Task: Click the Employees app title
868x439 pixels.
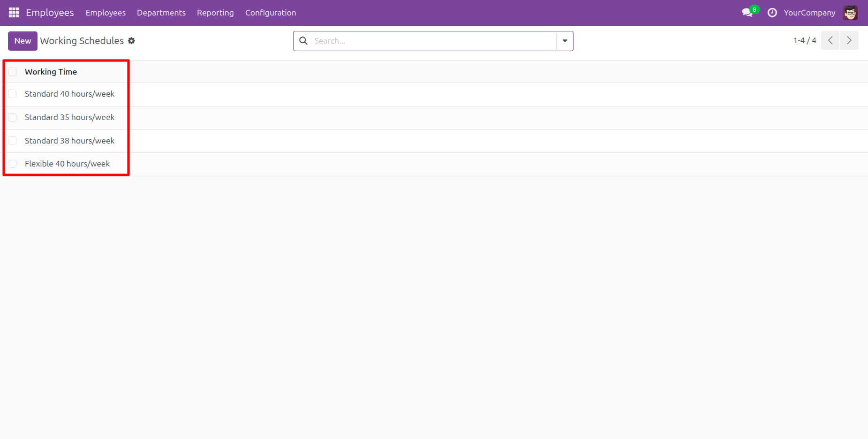Action: pos(50,13)
